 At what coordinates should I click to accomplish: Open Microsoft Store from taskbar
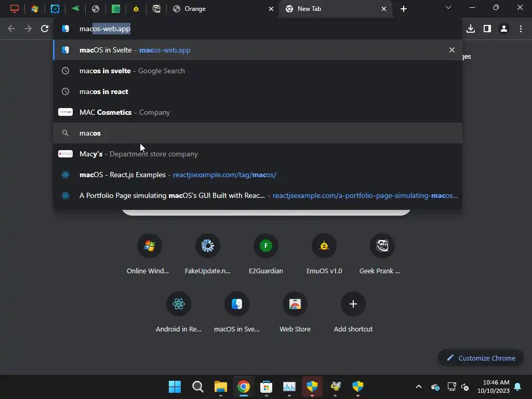tap(267, 387)
